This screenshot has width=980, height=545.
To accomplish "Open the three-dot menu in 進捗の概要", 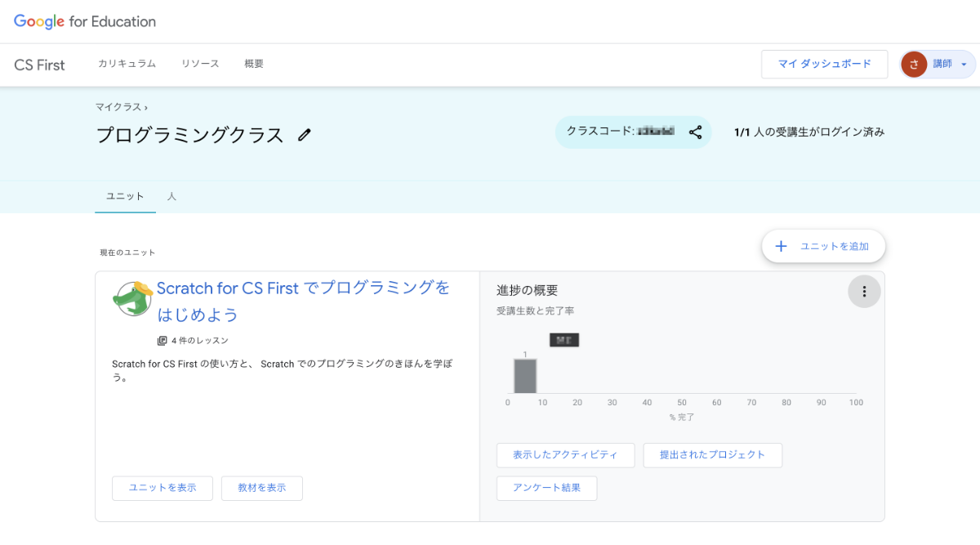I will tap(864, 291).
